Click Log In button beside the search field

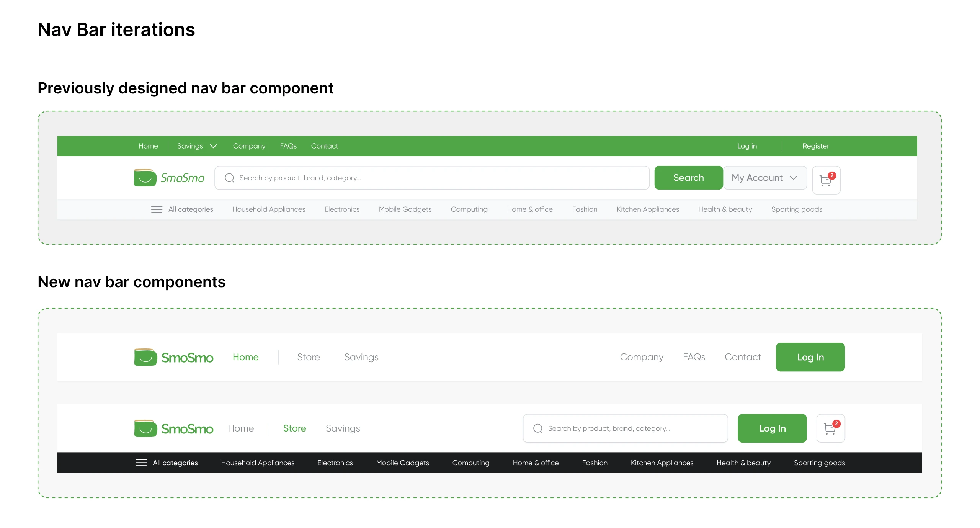point(772,428)
